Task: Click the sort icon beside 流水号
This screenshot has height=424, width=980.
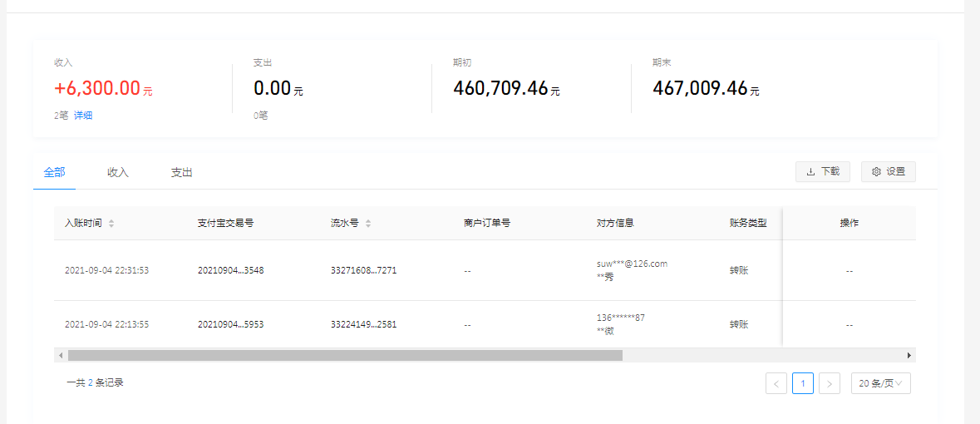Action: (x=368, y=224)
